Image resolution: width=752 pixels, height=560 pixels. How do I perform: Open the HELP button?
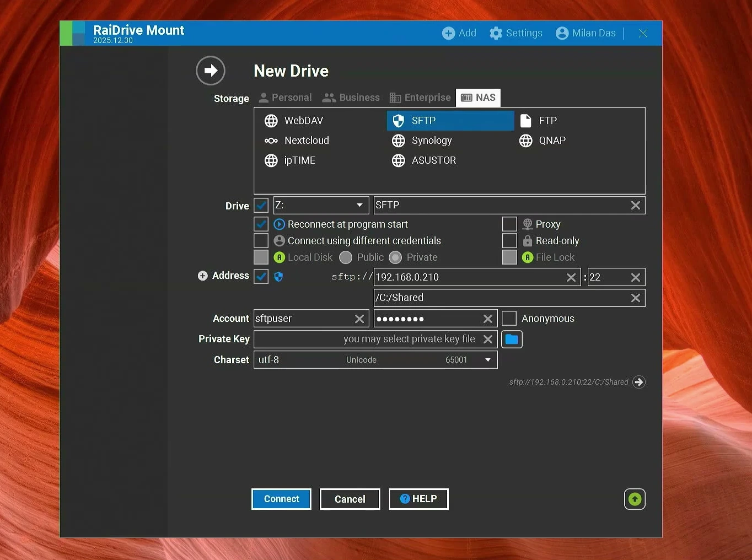coord(418,499)
